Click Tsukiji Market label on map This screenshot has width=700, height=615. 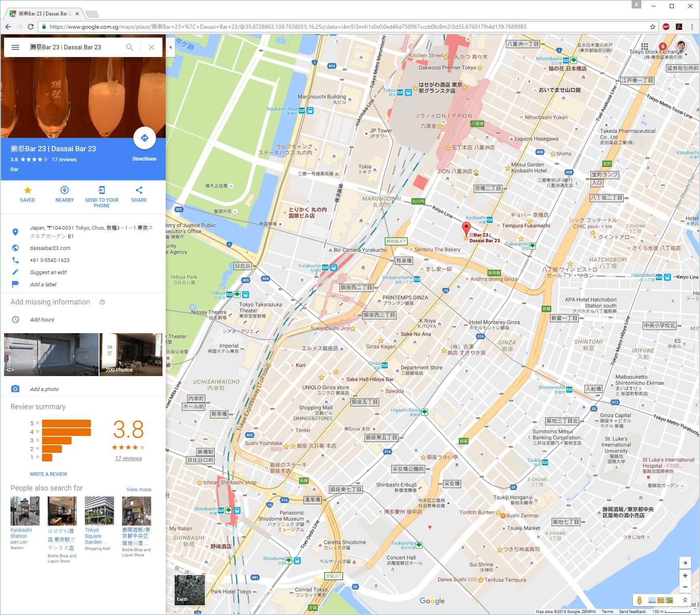pos(523,528)
